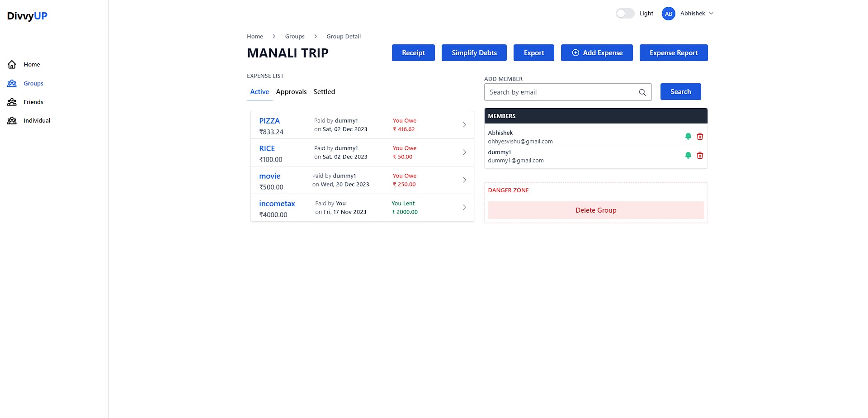Image resolution: width=868 pixels, height=418 pixels.
Task: Open the movie expense title
Action: pyautogui.click(x=270, y=176)
